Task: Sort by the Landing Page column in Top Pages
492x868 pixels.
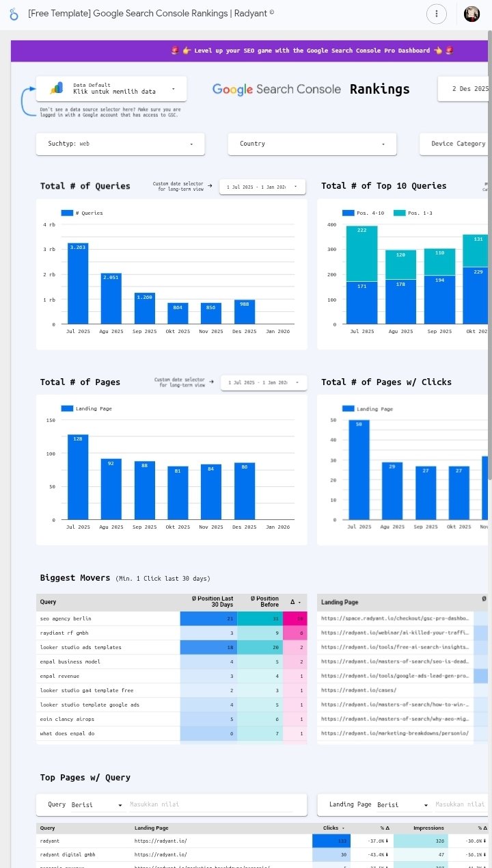Action: [x=151, y=828]
